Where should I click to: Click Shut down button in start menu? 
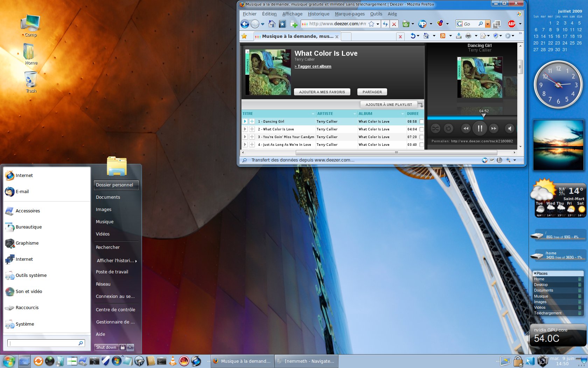tap(106, 347)
